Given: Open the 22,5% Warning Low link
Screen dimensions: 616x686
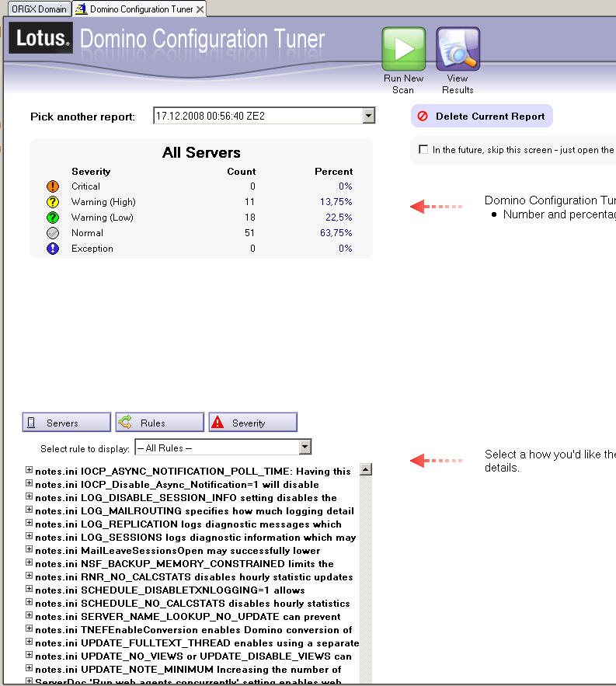Looking at the screenshot, I should click(x=339, y=218).
